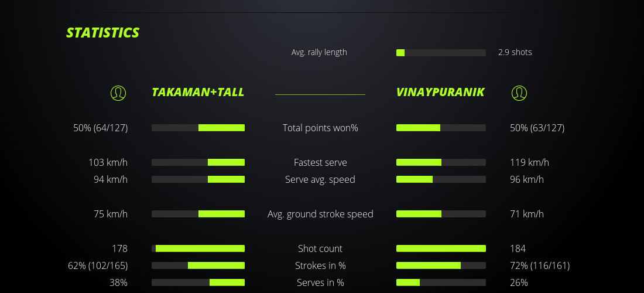The height and width of the screenshot is (293, 644).
Task: Open the VINAYPURANIK player name
Action: tap(440, 93)
